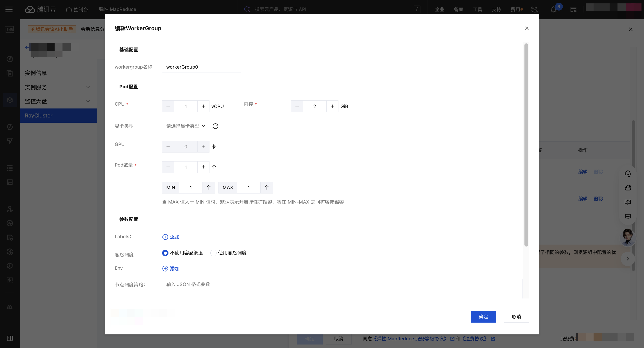Open the notifications bell
Image resolution: width=644 pixels, height=348 pixels.
tap(553, 9)
